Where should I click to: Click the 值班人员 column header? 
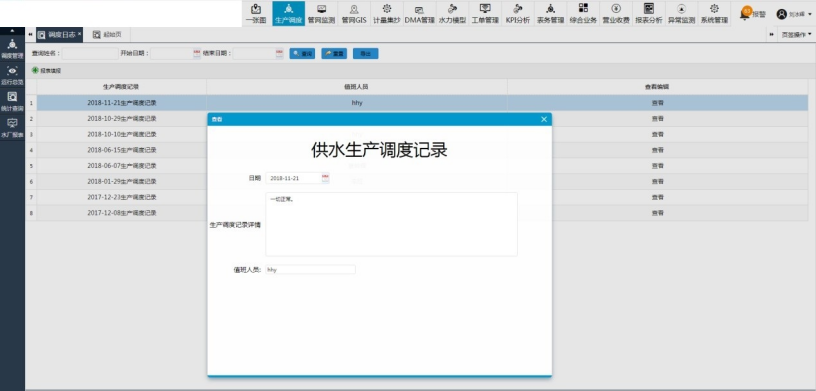356,87
